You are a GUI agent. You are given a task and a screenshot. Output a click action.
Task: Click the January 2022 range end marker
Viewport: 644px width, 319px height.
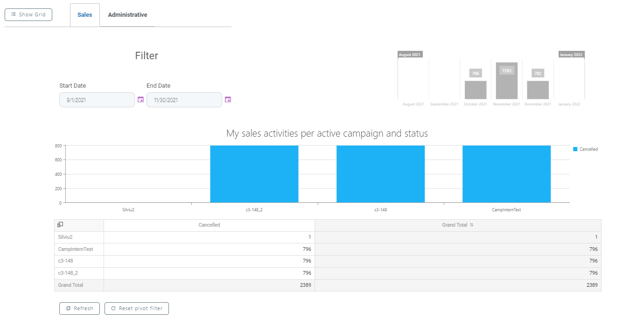[x=571, y=55]
